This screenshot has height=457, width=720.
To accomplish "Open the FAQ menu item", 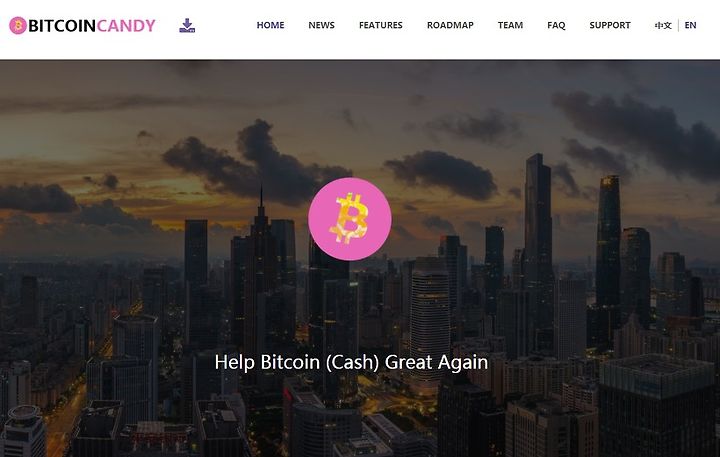I will click(x=556, y=25).
